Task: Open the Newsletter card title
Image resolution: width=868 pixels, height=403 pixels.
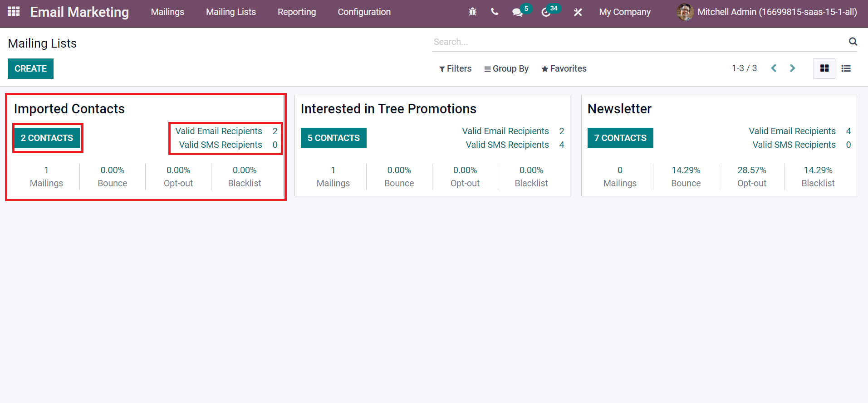Action: click(619, 109)
